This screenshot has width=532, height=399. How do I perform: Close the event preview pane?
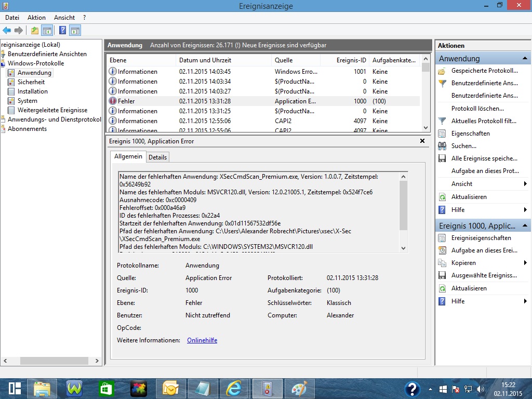pyautogui.click(x=422, y=141)
